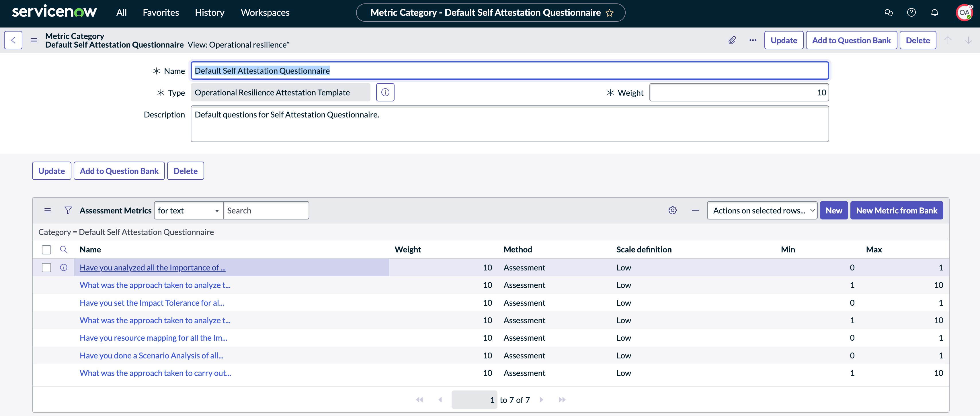Open the notifications bell icon
Viewport: 980px width, 416px height.
tap(934, 13)
